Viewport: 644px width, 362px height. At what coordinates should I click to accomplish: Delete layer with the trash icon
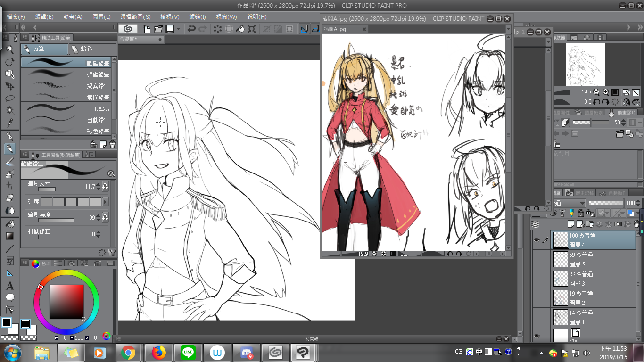click(637, 224)
